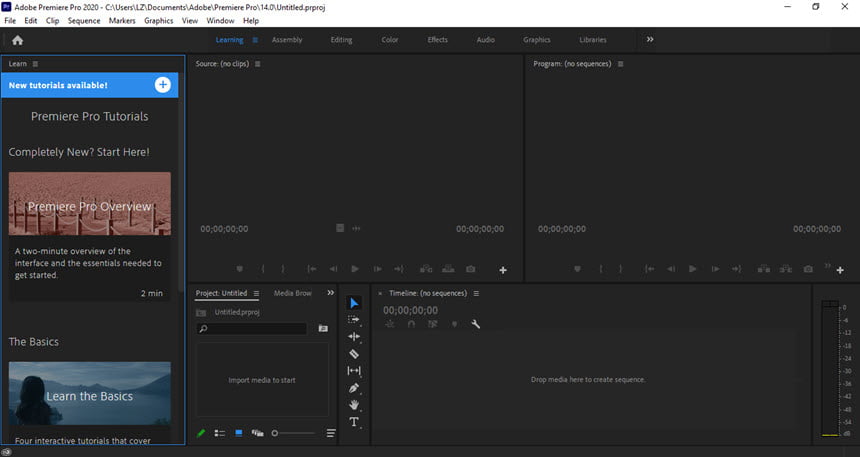The image size is (860, 457).
Task: Click Program monitor Lift button
Action: coord(763,269)
